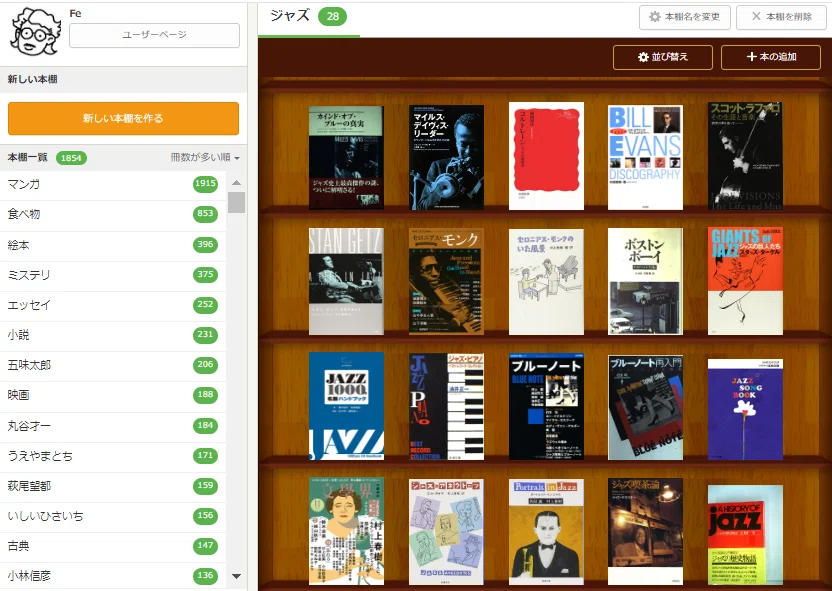
Task: Open the ブルーノート再入門 book cover
Action: (x=645, y=407)
